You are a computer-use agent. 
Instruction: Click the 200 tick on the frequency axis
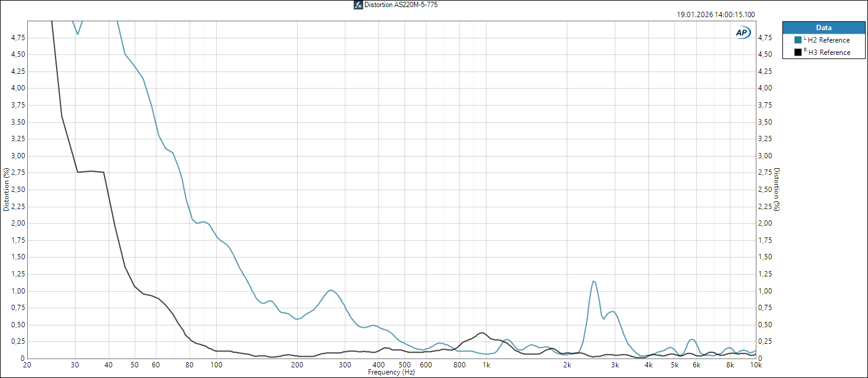tap(297, 365)
